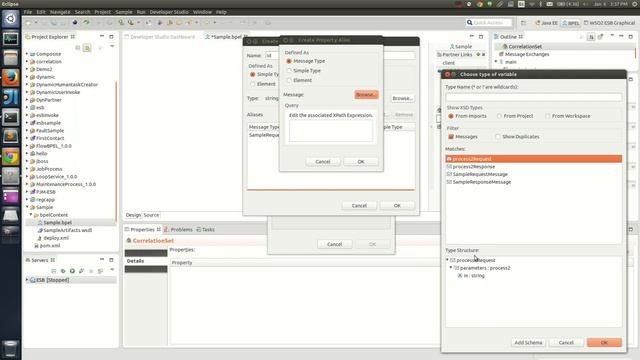
Task: Collapse process2Request in Type Structure
Action: click(447, 260)
